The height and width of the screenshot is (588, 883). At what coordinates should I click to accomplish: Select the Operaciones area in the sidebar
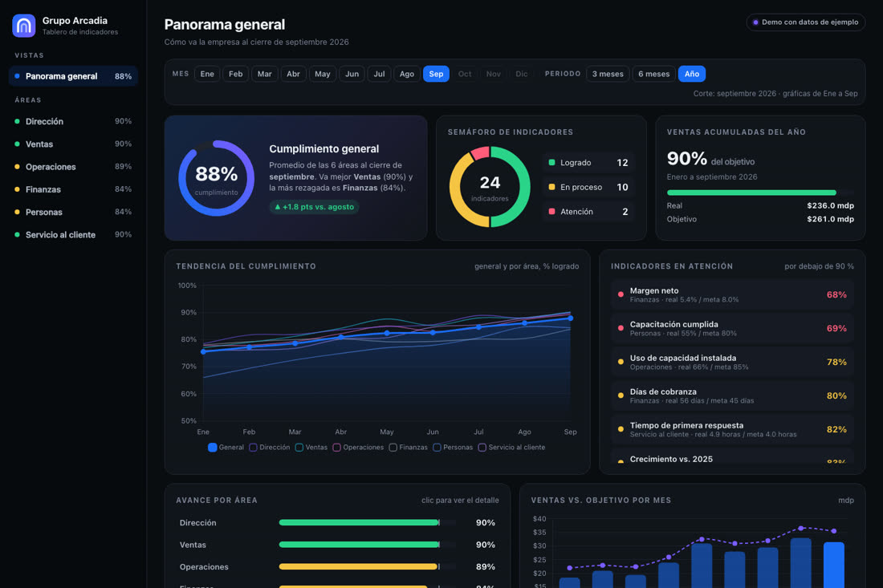tap(73, 167)
